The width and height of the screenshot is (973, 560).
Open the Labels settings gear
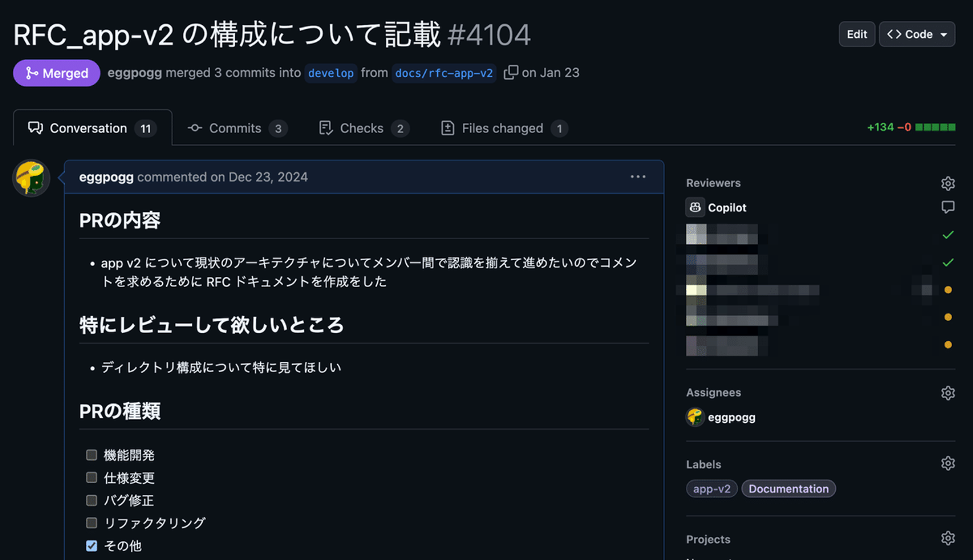[948, 463]
